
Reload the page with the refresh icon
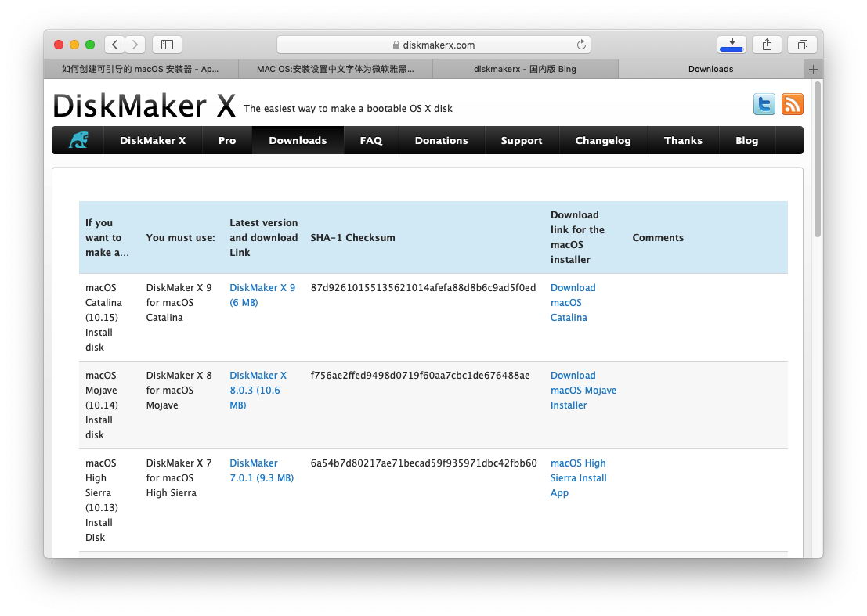point(581,45)
